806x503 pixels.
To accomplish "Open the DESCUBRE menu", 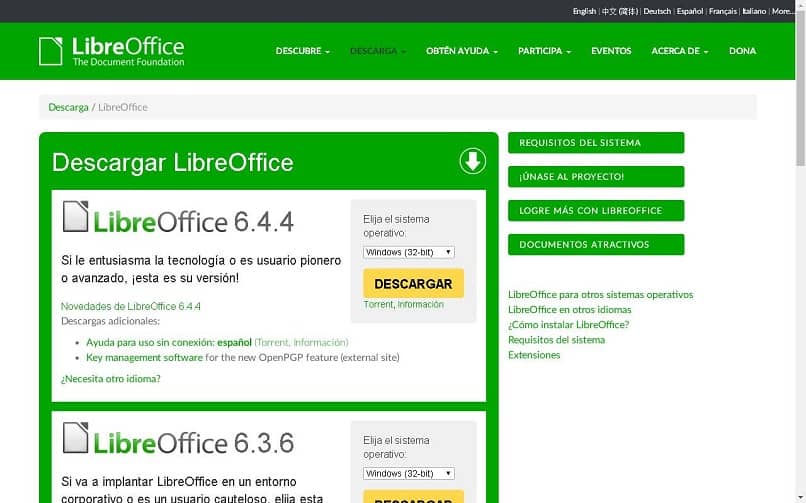I will tap(303, 51).
